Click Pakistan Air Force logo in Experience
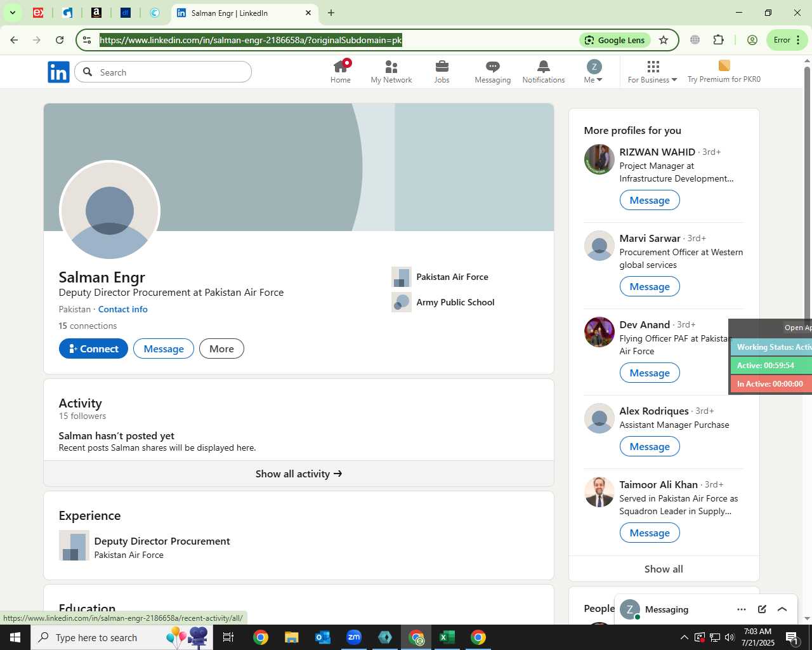The width and height of the screenshot is (812, 650). [74, 545]
